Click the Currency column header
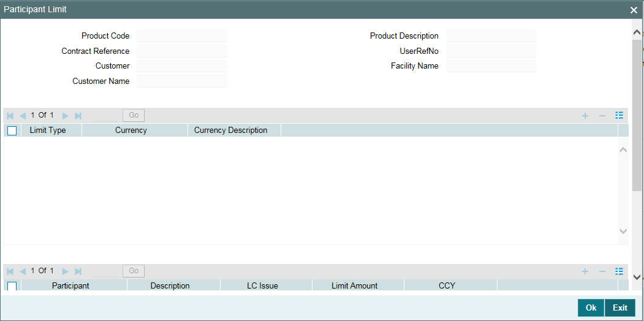Screen dimensions: 644x321 coord(135,130)
